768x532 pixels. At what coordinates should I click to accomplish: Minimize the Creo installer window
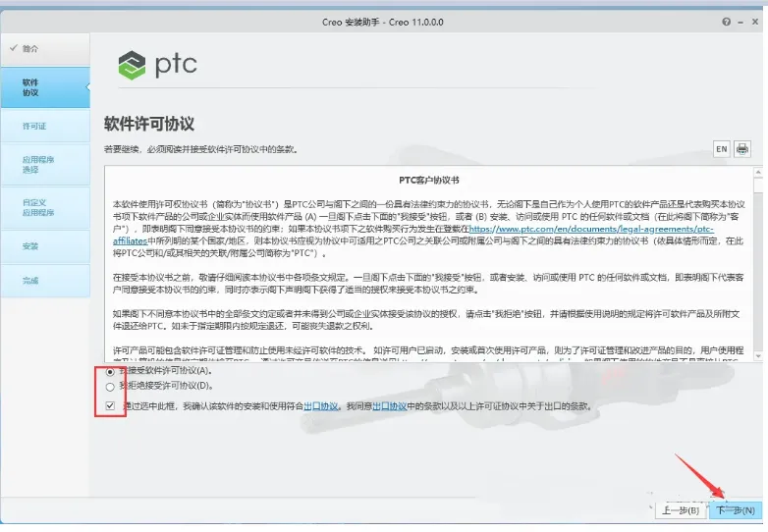[741, 22]
